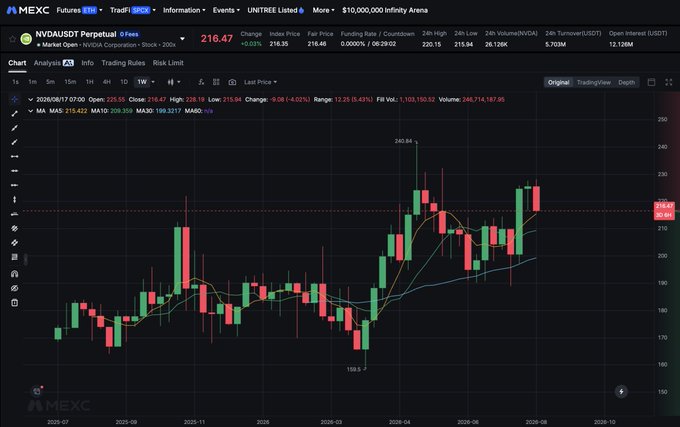Expand the chart to fullscreen

pyautogui.click(x=669, y=82)
